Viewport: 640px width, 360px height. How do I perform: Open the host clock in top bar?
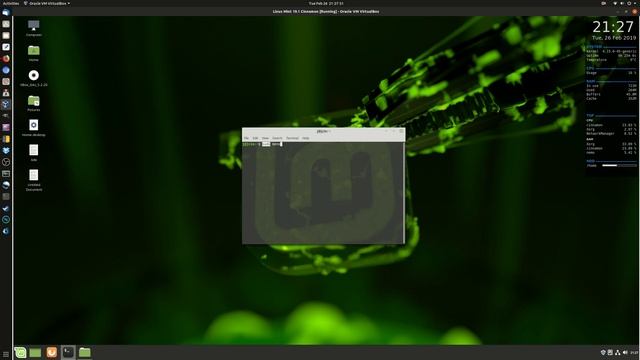point(326,3)
